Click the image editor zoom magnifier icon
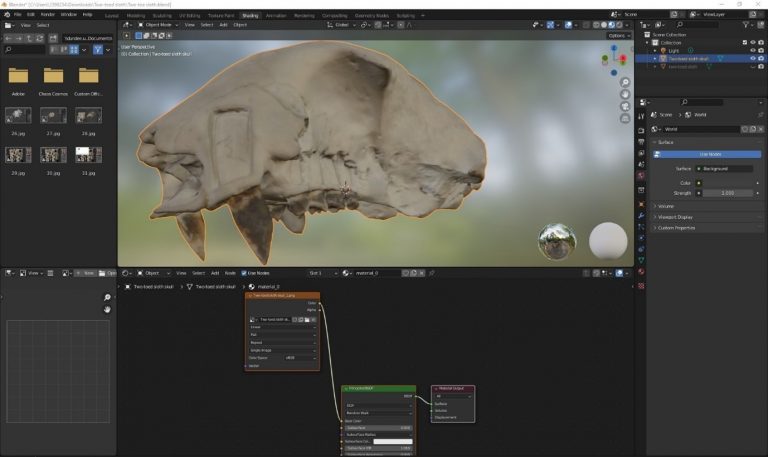The image size is (768, 457). [107, 297]
